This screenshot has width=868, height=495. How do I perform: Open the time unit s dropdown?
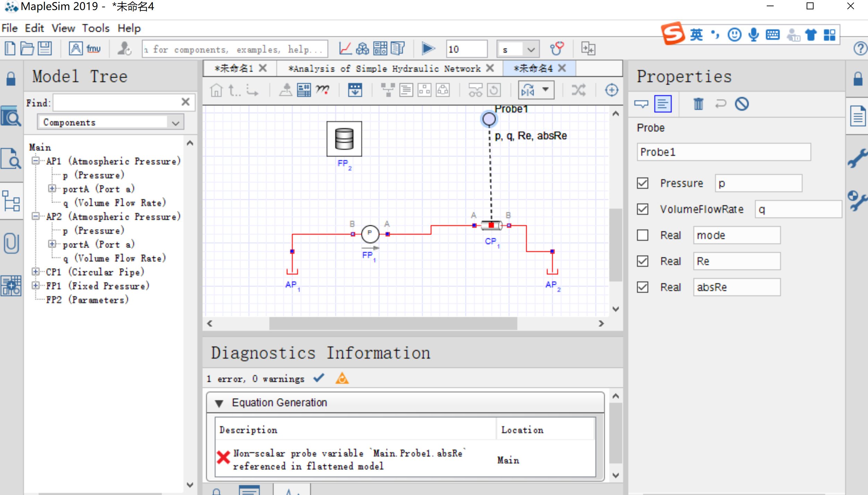point(518,49)
